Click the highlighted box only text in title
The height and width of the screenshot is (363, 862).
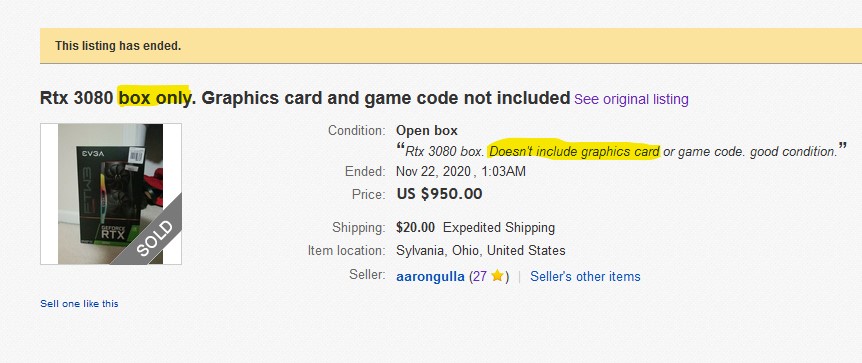click(x=154, y=98)
